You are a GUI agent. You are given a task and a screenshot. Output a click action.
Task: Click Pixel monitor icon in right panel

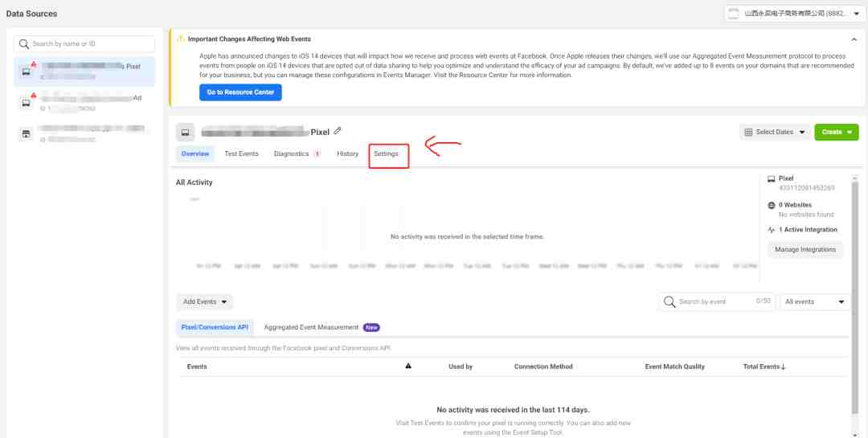click(x=771, y=179)
